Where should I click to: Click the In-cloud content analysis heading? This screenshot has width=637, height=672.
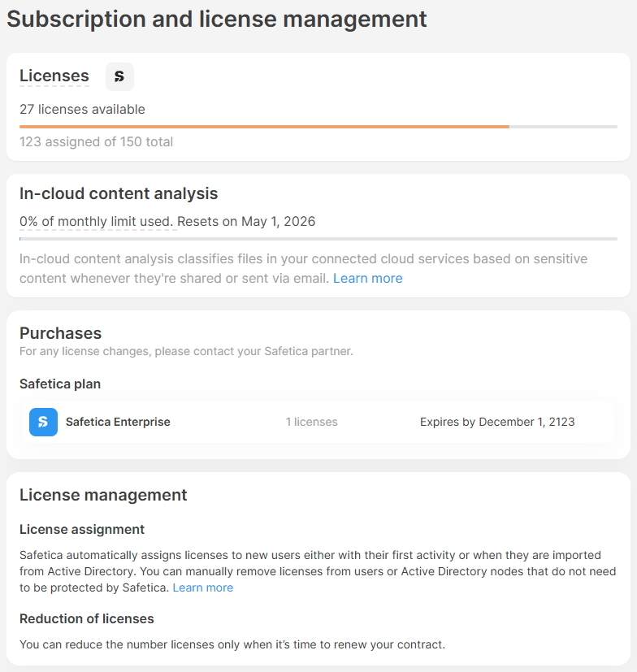tap(119, 193)
